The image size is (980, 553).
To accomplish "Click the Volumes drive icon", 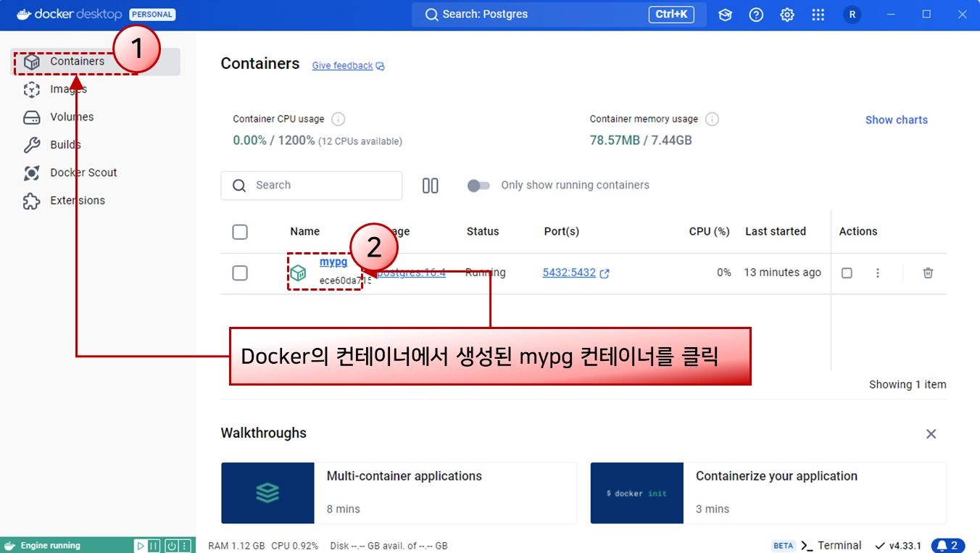I will [x=32, y=117].
